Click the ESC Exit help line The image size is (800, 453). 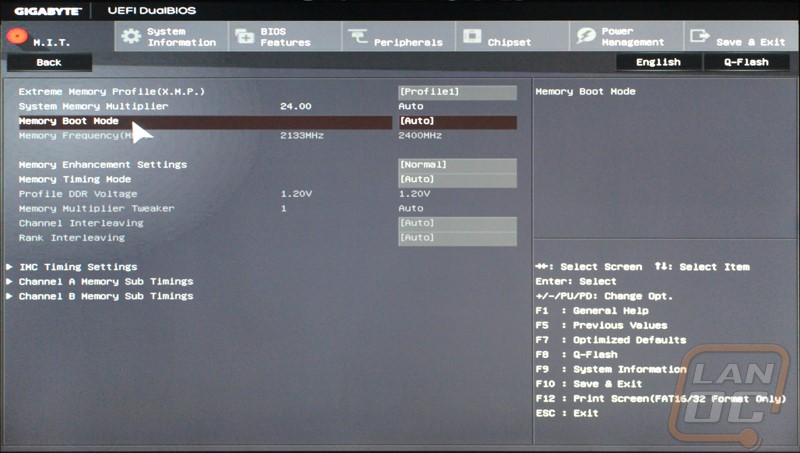click(x=567, y=413)
